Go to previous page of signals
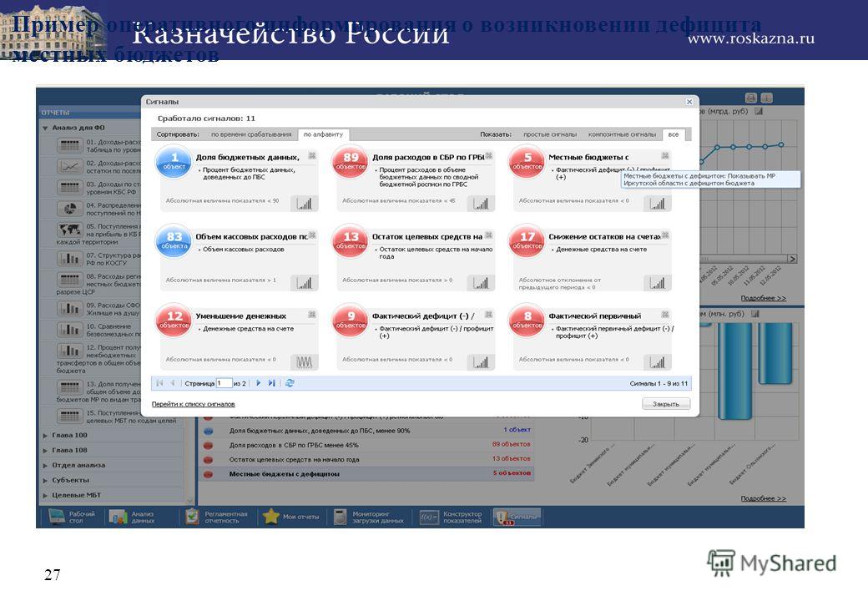868x601 pixels. pos(173,383)
